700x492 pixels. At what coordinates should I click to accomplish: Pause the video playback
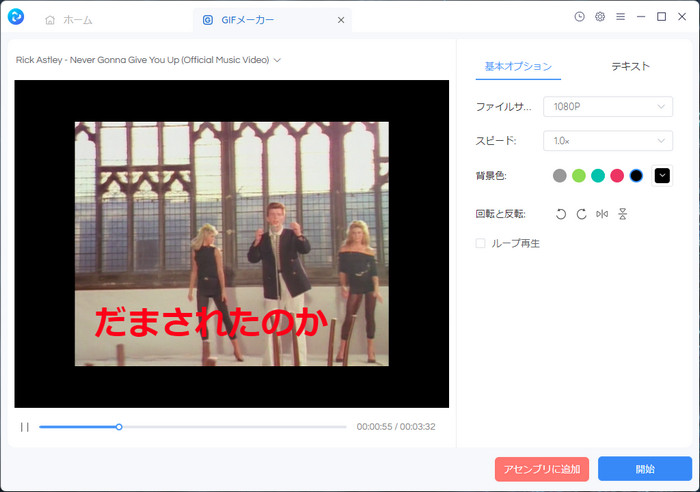(x=24, y=427)
